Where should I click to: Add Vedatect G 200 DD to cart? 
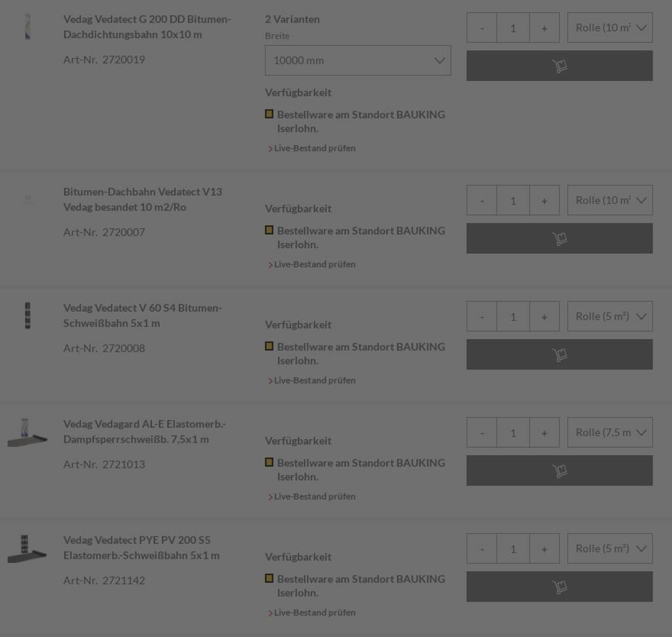(x=560, y=66)
